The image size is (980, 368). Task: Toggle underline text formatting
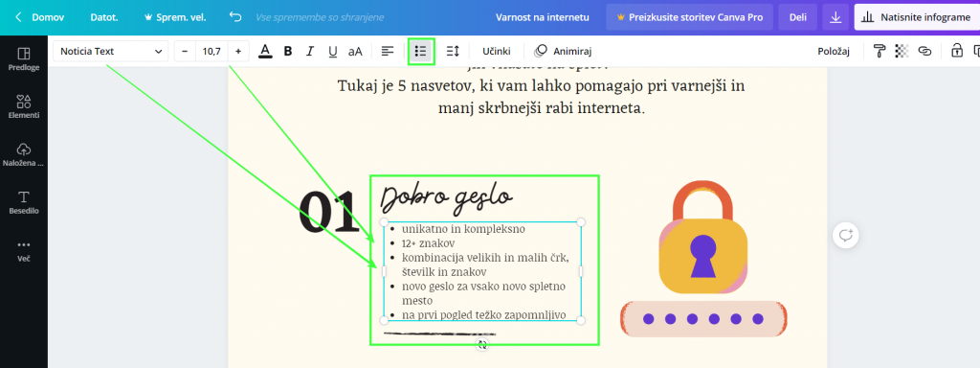332,52
